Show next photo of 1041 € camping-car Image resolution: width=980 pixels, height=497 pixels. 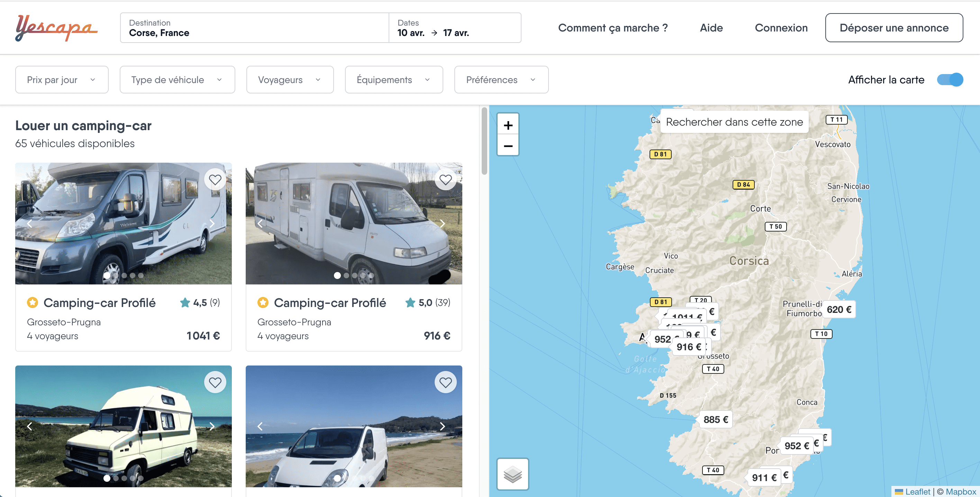[x=212, y=223]
